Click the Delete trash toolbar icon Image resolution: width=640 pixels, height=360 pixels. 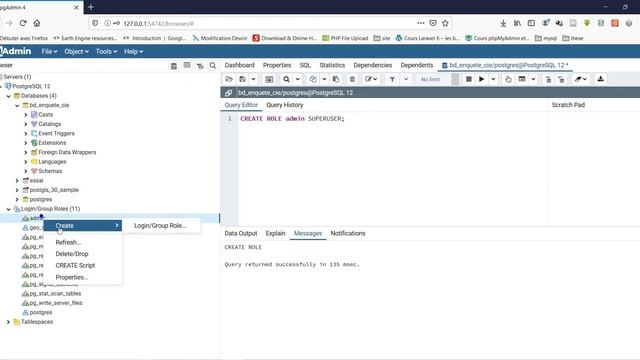pyautogui.click(x=352, y=79)
